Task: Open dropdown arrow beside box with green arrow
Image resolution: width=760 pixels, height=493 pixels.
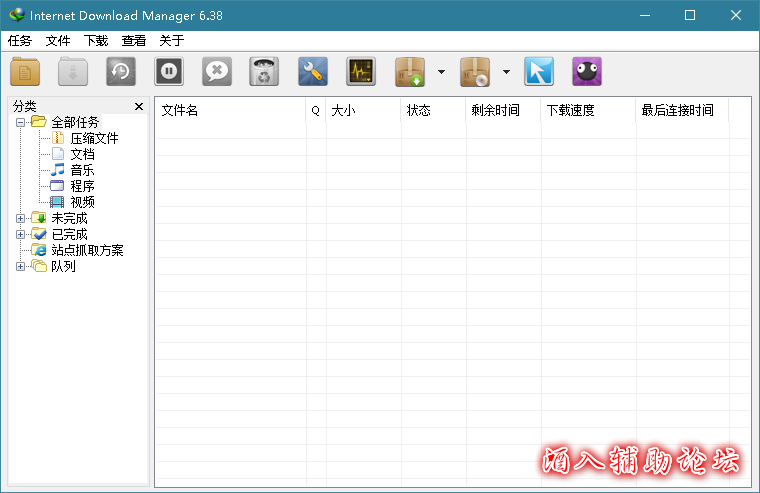Action: point(441,72)
